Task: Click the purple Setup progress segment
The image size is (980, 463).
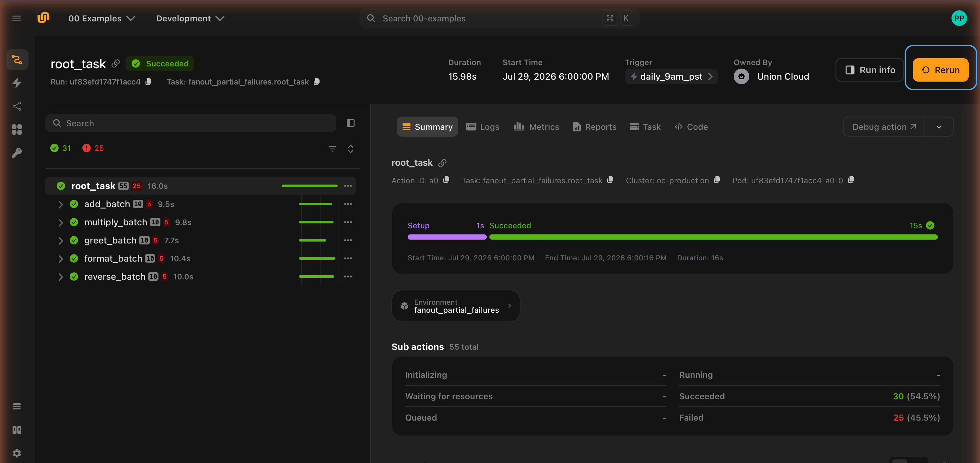Action: [447, 237]
